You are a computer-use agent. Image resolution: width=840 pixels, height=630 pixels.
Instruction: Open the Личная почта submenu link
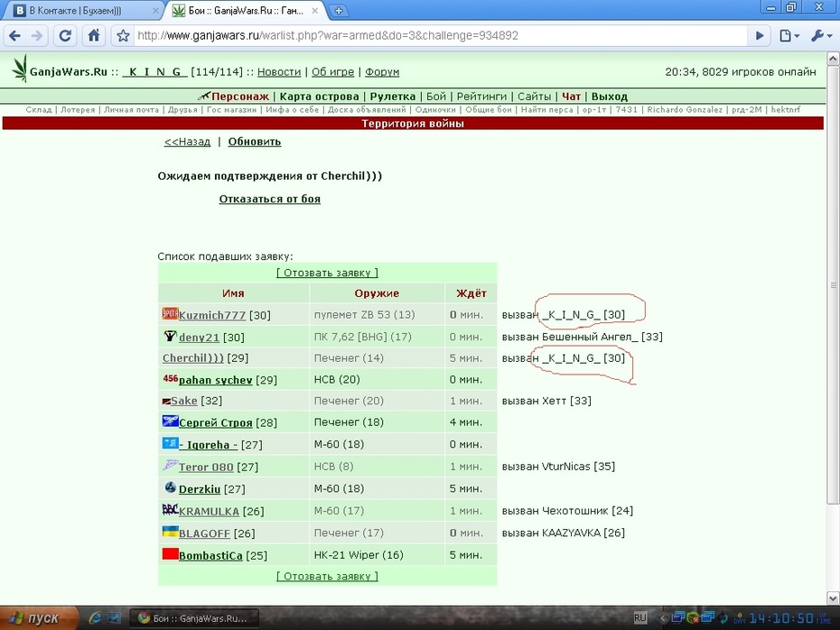pyautogui.click(x=131, y=110)
